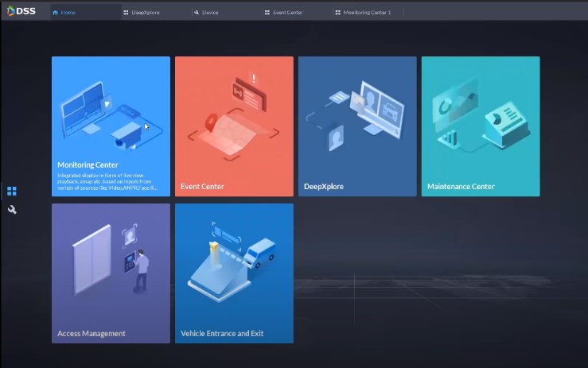This screenshot has width=588, height=368.
Task: Click the DSS logo
Action: (21, 11)
